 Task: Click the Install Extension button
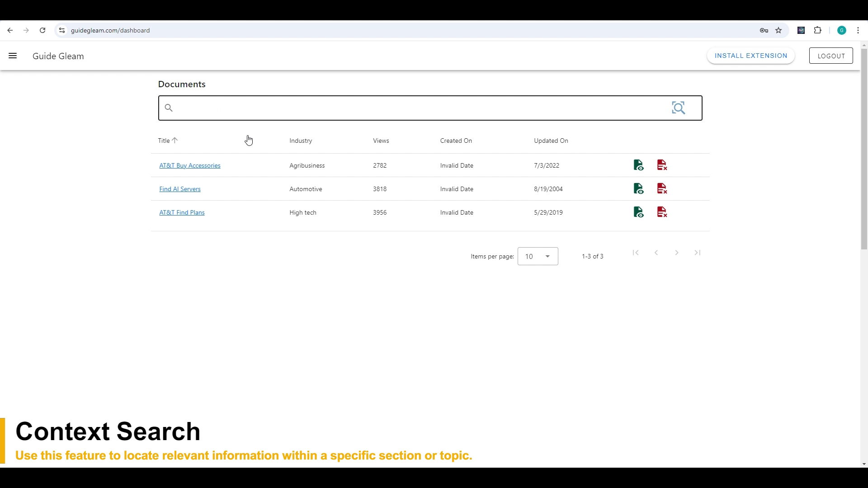750,56
